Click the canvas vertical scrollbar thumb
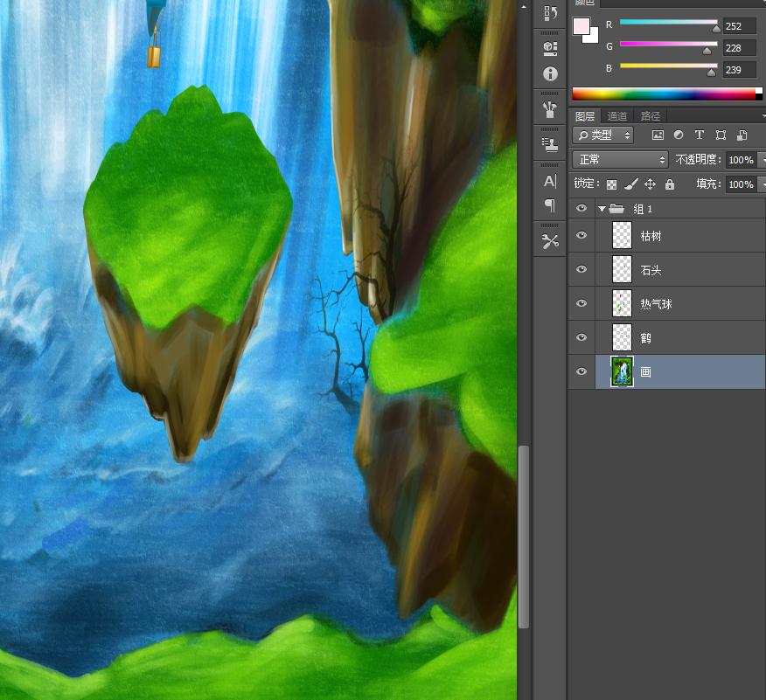The image size is (766, 700). pos(524,537)
